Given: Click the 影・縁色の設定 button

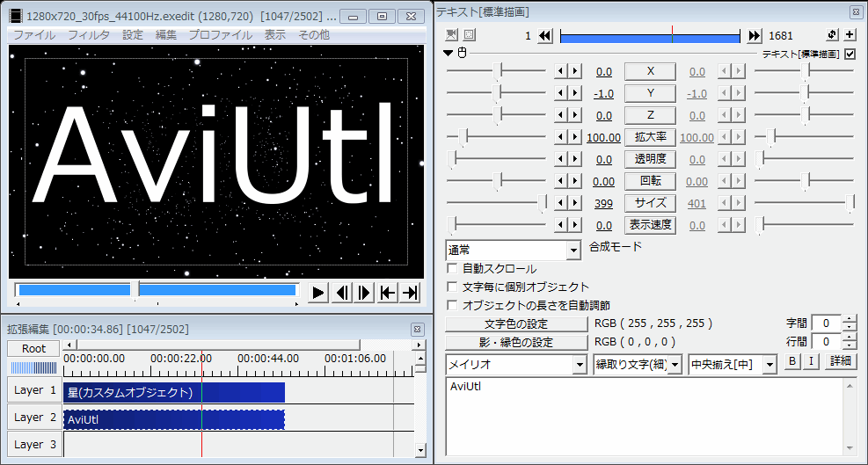Looking at the screenshot, I should tap(516, 343).
